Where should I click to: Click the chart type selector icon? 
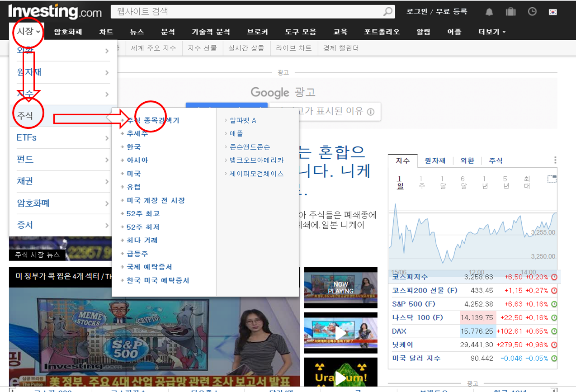[x=552, y=179]
